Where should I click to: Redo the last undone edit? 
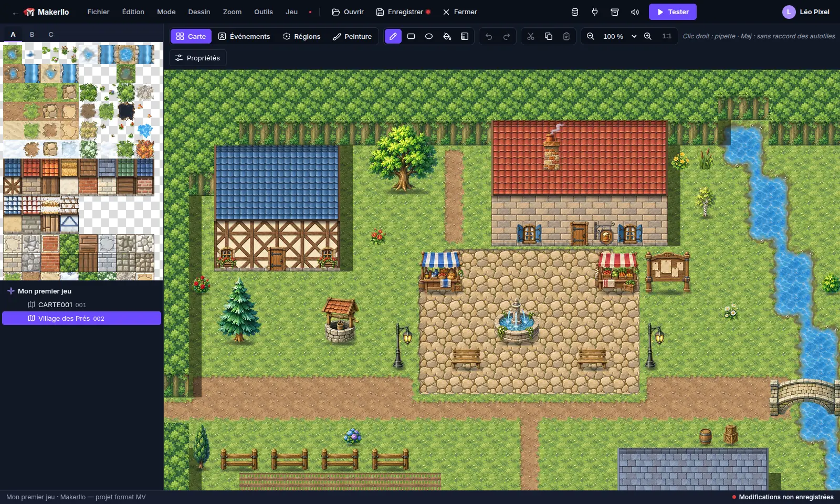point(507,36)
